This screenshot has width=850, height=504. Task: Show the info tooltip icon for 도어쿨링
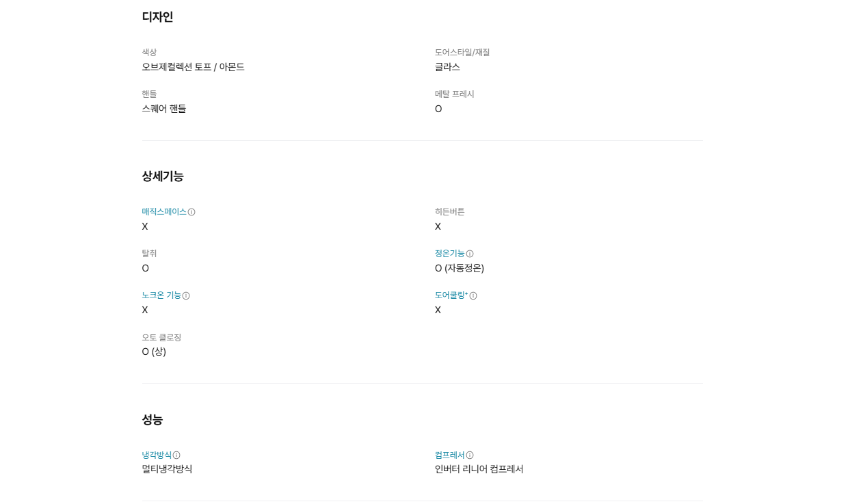click(x=473, y=295)
